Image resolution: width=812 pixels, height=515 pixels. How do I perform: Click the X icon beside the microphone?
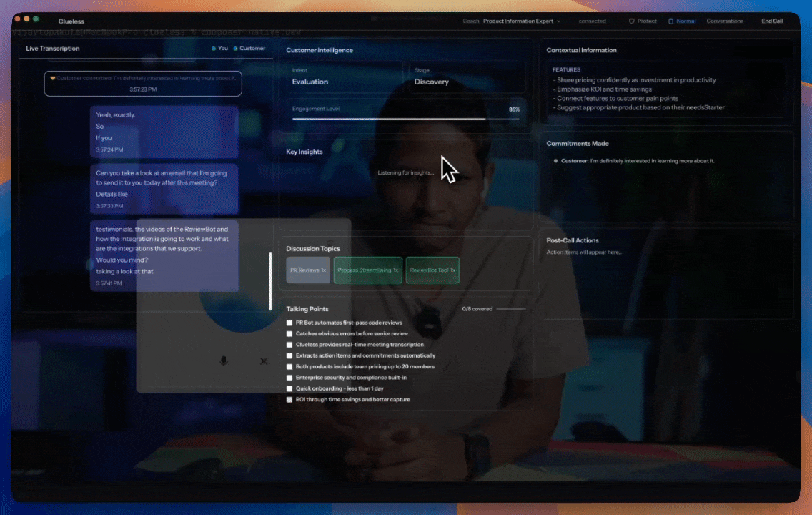click(264, 361)
